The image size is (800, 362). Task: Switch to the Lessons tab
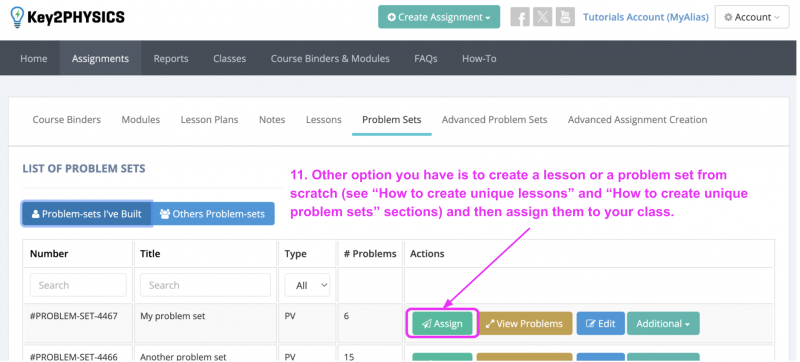pos(323,120)
